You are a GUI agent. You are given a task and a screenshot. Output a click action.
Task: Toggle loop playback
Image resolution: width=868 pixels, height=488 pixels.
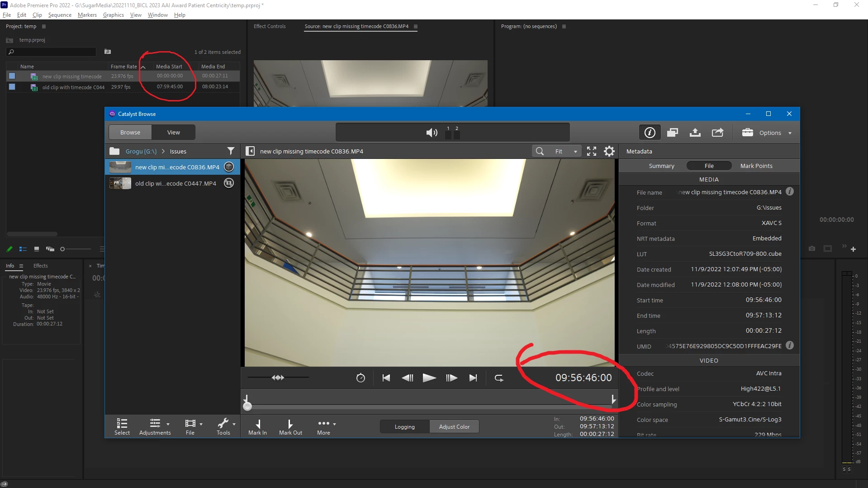click(499, 378)
